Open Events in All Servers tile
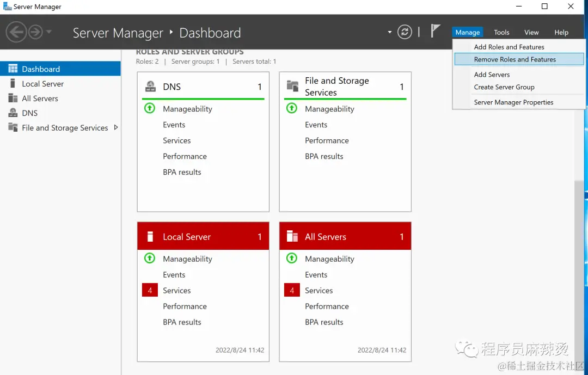The width and height of the screenshot is (588, 375). click(316, 274)
